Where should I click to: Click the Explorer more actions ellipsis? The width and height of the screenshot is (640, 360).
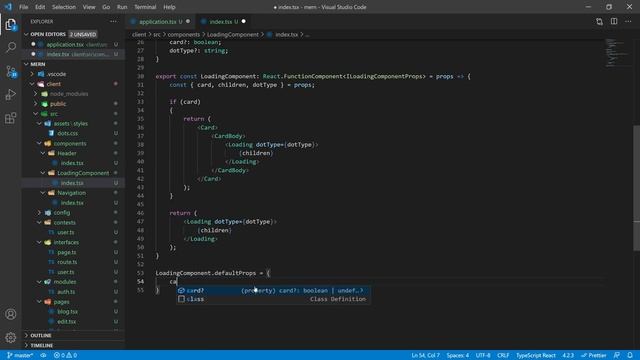point(113,22)
